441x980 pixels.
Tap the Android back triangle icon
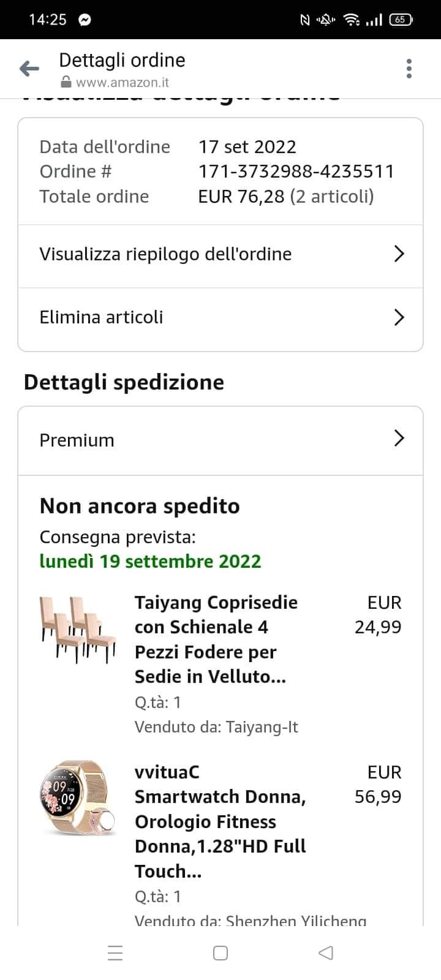pos(326,953)
